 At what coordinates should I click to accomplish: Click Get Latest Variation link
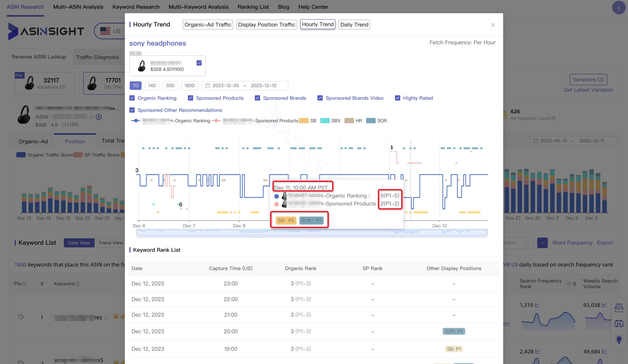588,90
